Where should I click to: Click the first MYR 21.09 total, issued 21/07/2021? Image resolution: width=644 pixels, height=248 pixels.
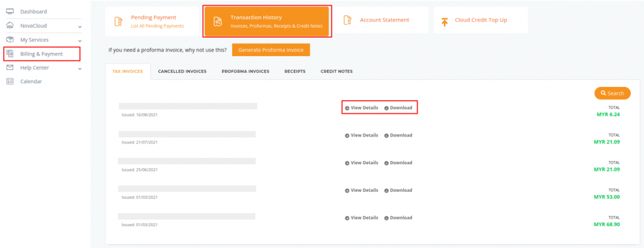pos(607,142)
